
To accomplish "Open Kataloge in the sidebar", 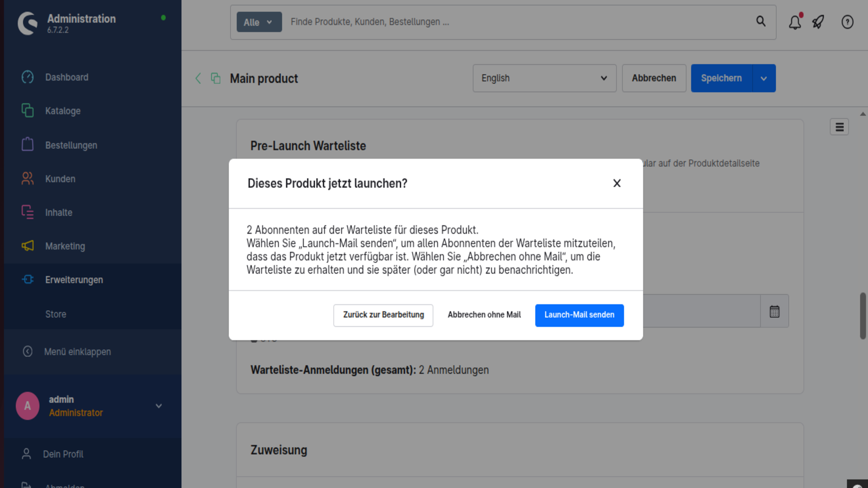I will point(63,111).
